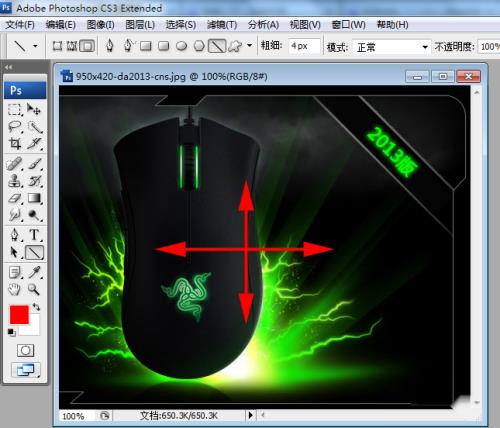Choose Ellipse shape in options bar
Screen dimensions: 500x428
(181, 46)
